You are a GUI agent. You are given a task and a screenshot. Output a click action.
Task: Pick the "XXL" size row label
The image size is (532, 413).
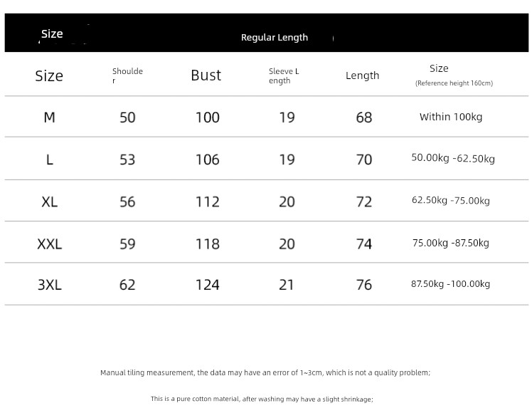coord(49,244)
